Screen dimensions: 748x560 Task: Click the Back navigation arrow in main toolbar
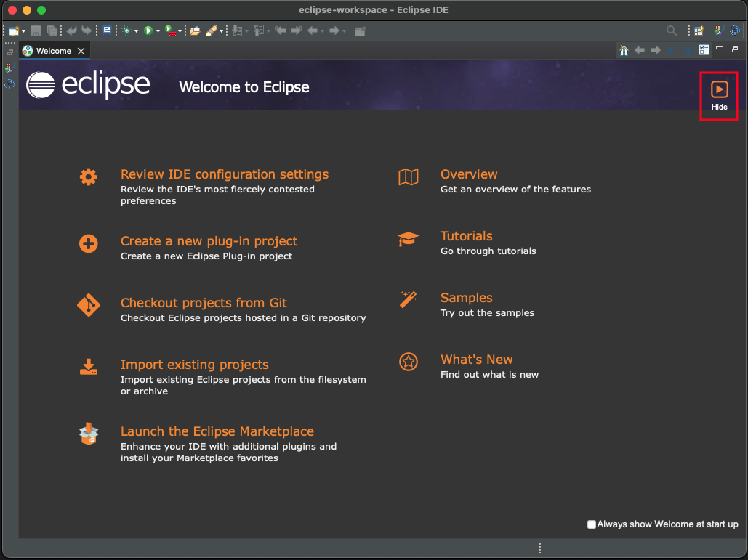(x=313, y=31)
